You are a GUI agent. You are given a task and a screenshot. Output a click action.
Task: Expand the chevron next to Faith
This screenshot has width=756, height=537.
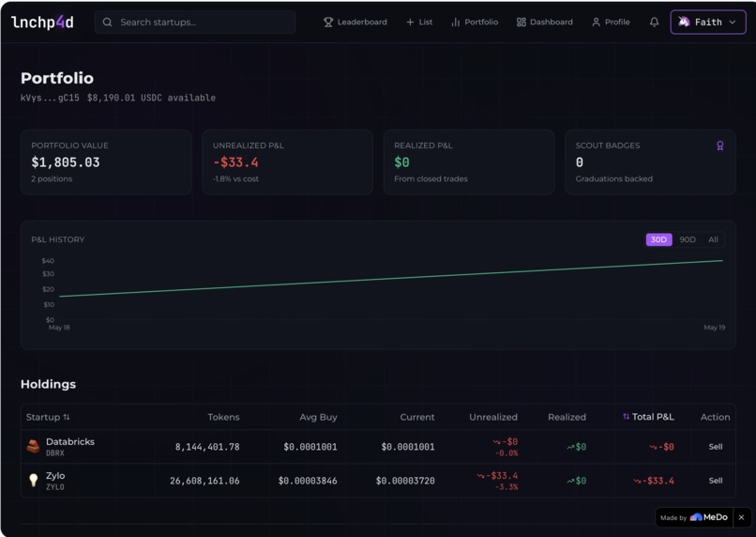733,23
